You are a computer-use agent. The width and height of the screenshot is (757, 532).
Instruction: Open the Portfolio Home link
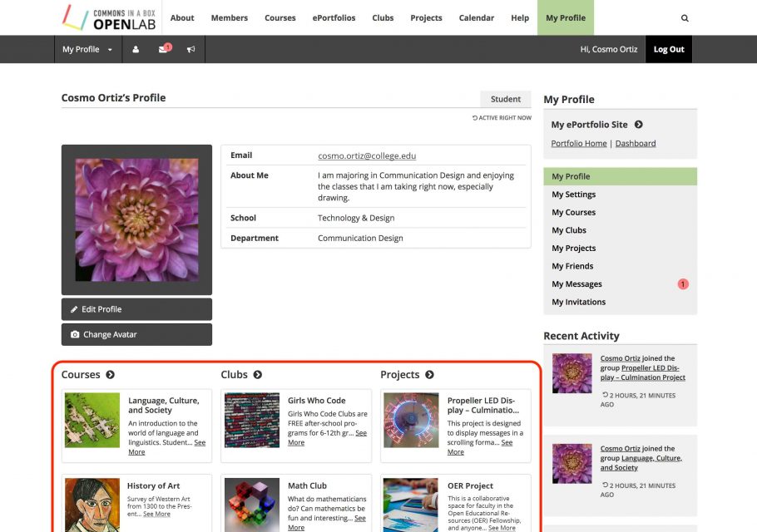point(579,143)
